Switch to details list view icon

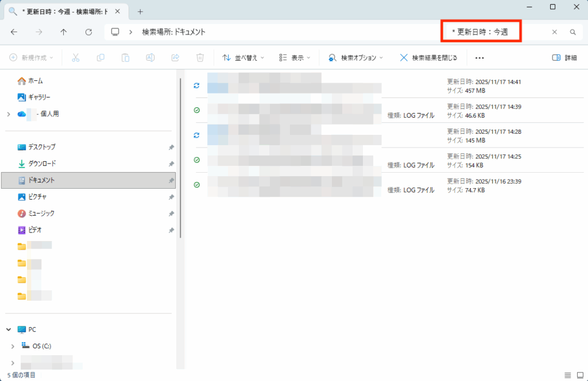point(567,375)
